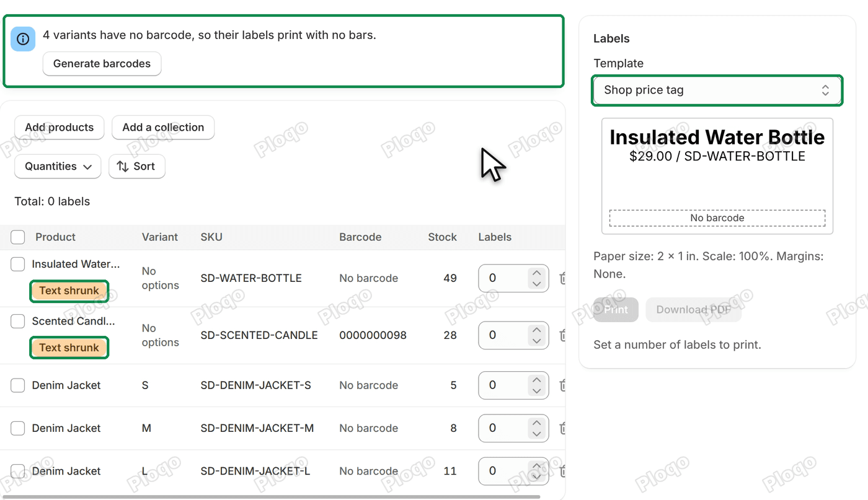This screenshot has height=500, width=868.
Task: Click the delete icon for SD-DENIM-JACKET-S row
Action: coord(562,385)
